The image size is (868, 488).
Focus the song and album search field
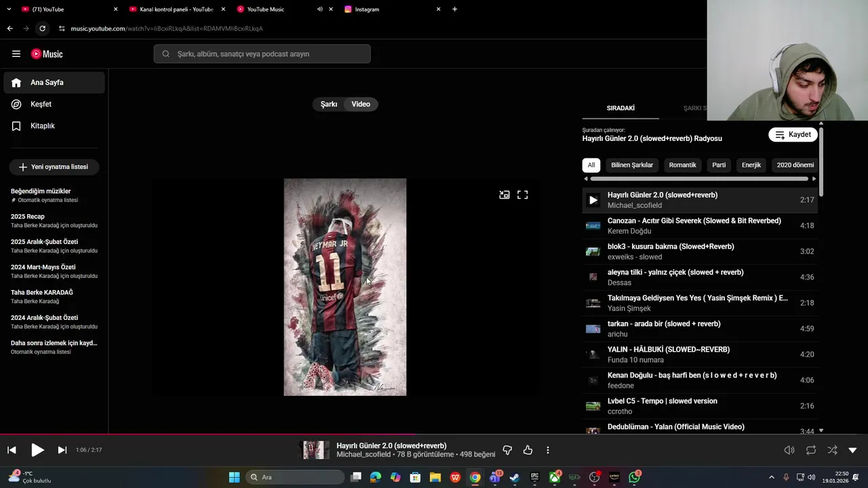coord(262,54)
